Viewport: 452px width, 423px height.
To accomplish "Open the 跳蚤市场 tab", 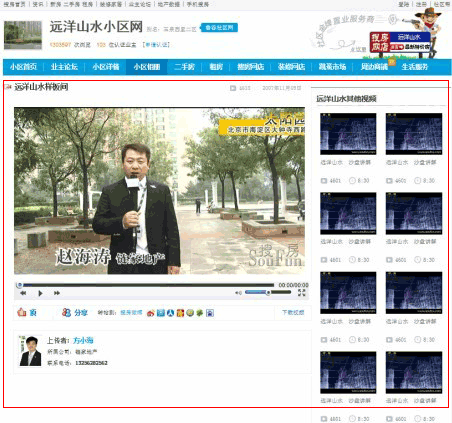I will click(332, 67).
